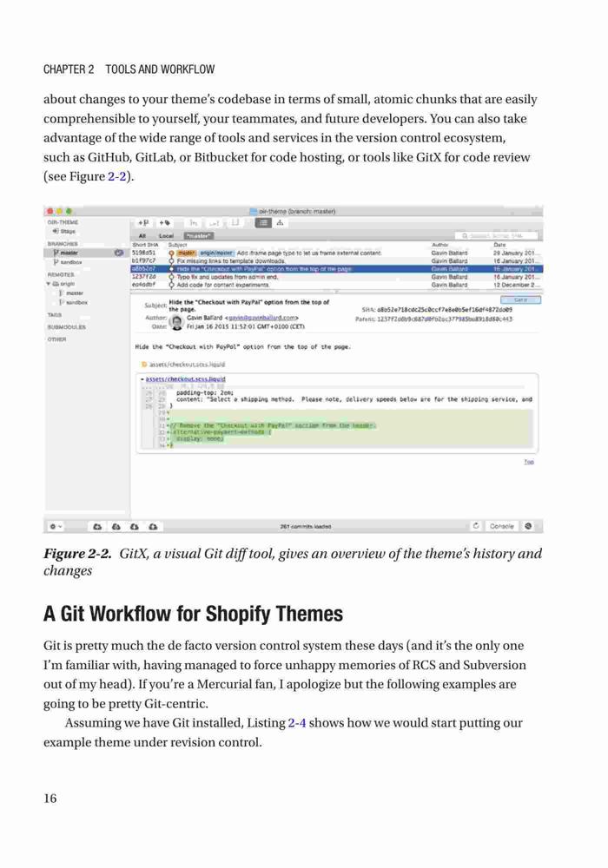Screen dimensions: 608x868
Task: Select commit Hide the Checkout with PayPal option
Action: click(x=336, y=269)
